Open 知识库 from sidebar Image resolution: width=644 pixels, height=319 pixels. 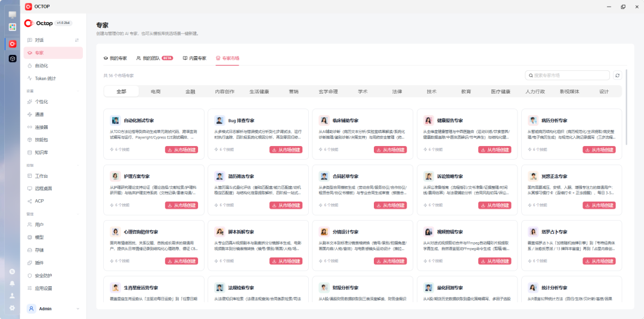(53, 153)
